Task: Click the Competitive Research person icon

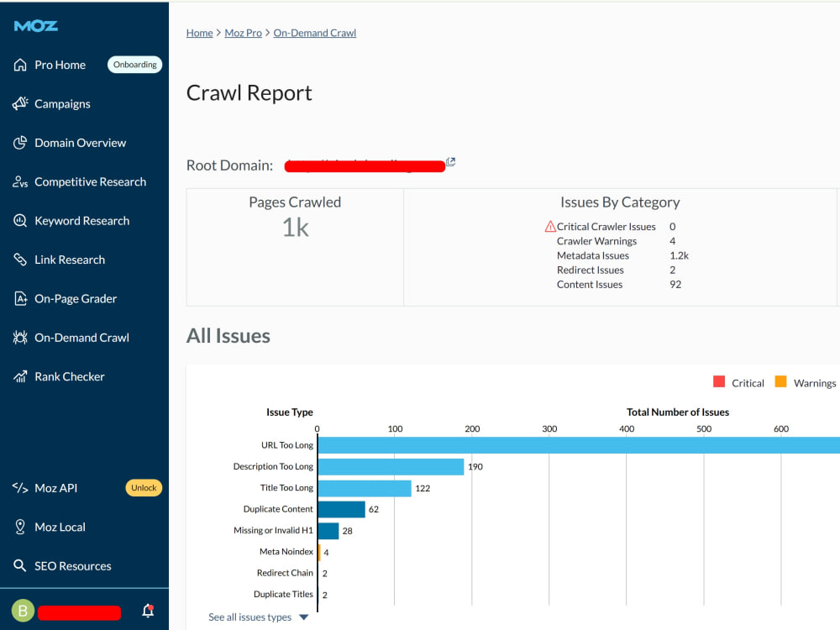Action: pos(20,181)
